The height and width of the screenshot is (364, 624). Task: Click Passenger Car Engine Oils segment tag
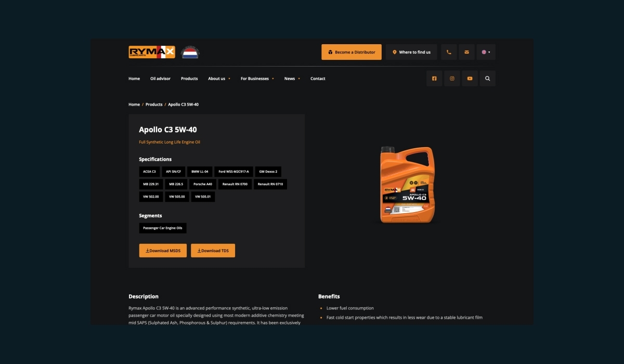pyautogui.click(x=162, y=228)
